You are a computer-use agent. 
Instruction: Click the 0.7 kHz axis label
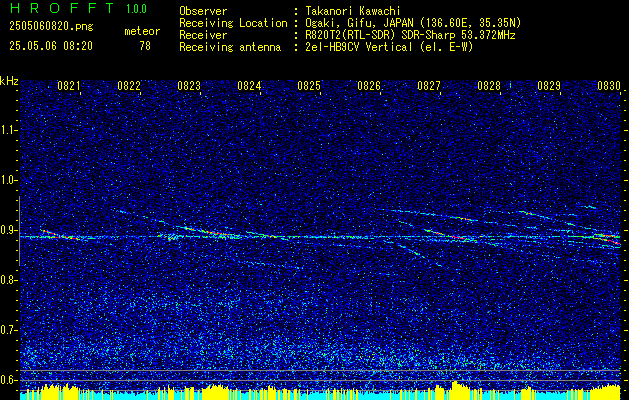pos(8,330)
